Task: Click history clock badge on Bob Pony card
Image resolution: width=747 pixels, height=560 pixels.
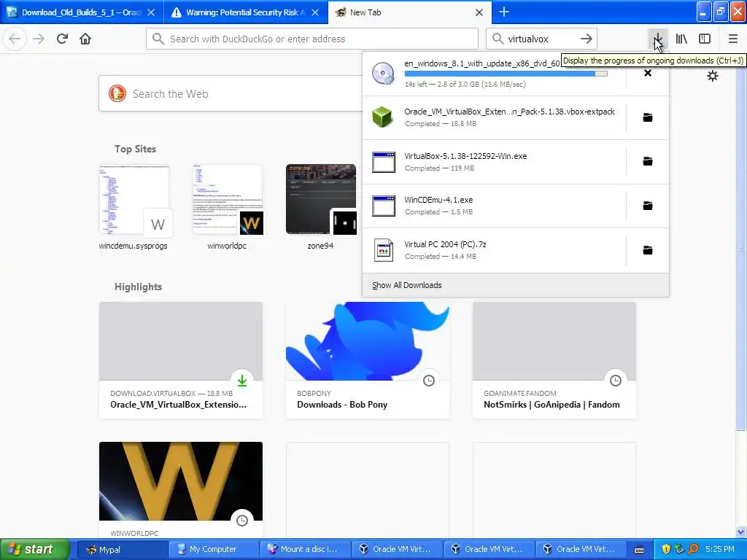Action: [x=429, y=381]
